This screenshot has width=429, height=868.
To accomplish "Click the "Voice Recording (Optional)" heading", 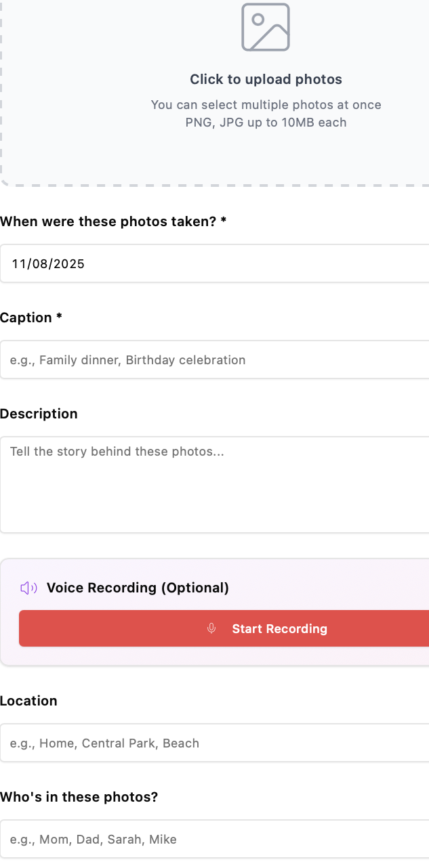I will (x=138, y=588).
